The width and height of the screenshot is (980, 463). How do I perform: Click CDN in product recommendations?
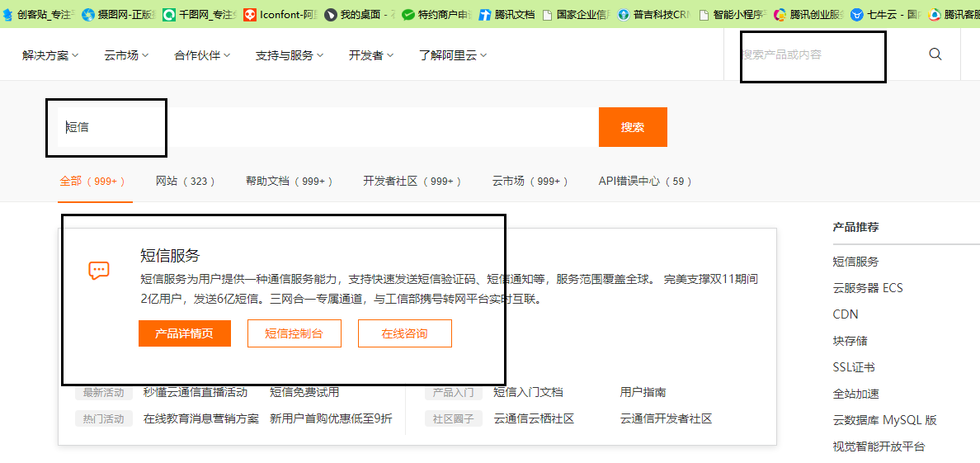pyautogui.click(x=846, y=314)
